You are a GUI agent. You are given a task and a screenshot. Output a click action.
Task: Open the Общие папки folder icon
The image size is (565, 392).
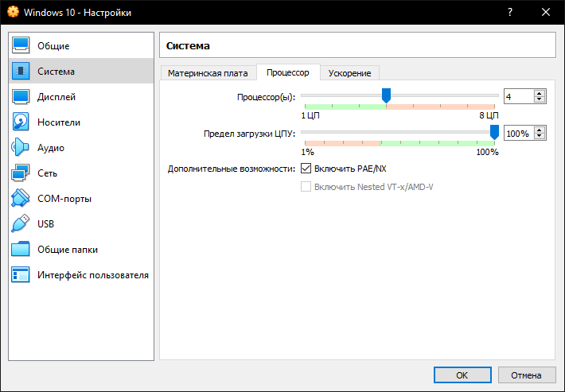point(21,250)
